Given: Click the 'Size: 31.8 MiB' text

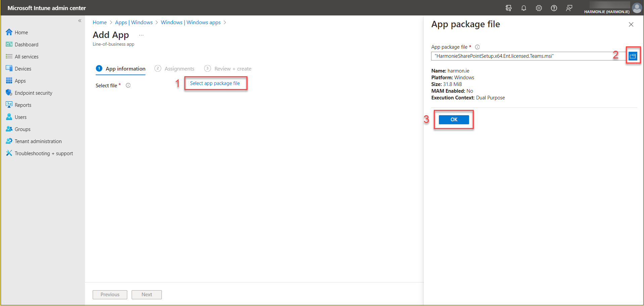Looking at the screenshot, I should (x=447, y=84).
